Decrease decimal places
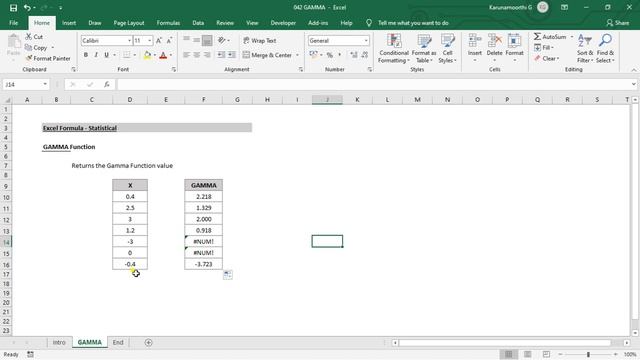 [364, 55]
